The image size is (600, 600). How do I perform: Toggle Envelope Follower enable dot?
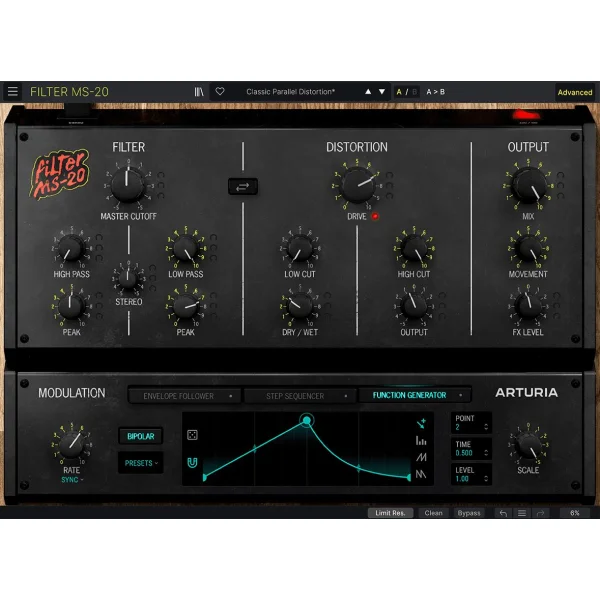(x=231, y=396)
